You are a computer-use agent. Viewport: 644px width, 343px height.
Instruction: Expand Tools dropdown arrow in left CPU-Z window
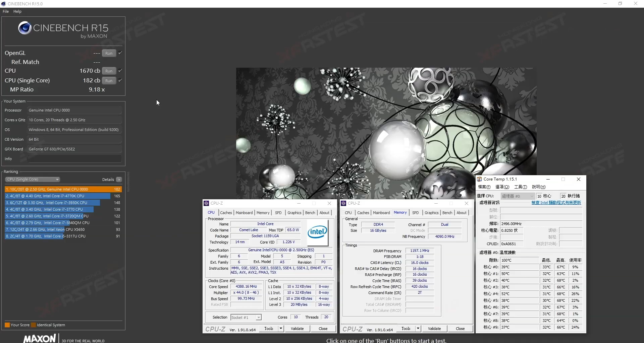[281, 329]
